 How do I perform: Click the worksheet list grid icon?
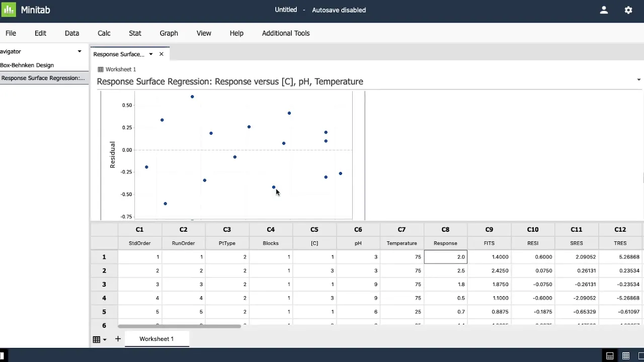pos(97,339)
